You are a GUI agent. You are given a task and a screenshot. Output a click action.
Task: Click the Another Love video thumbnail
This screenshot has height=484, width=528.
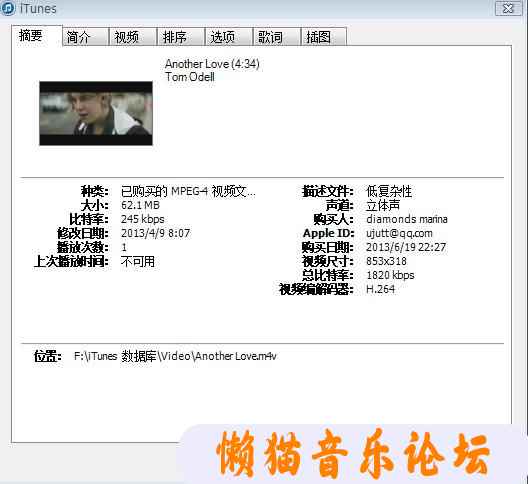coord(96,113)
